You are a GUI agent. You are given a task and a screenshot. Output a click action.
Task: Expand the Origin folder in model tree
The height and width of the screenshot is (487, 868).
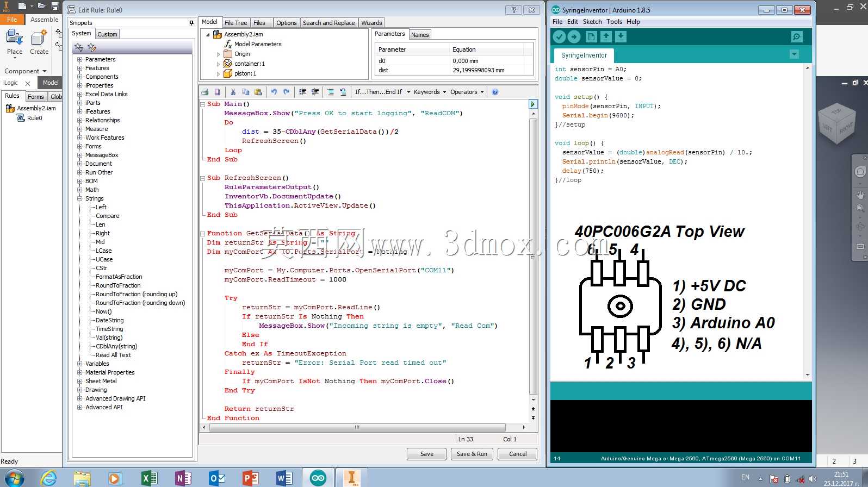tap(219, 54)
